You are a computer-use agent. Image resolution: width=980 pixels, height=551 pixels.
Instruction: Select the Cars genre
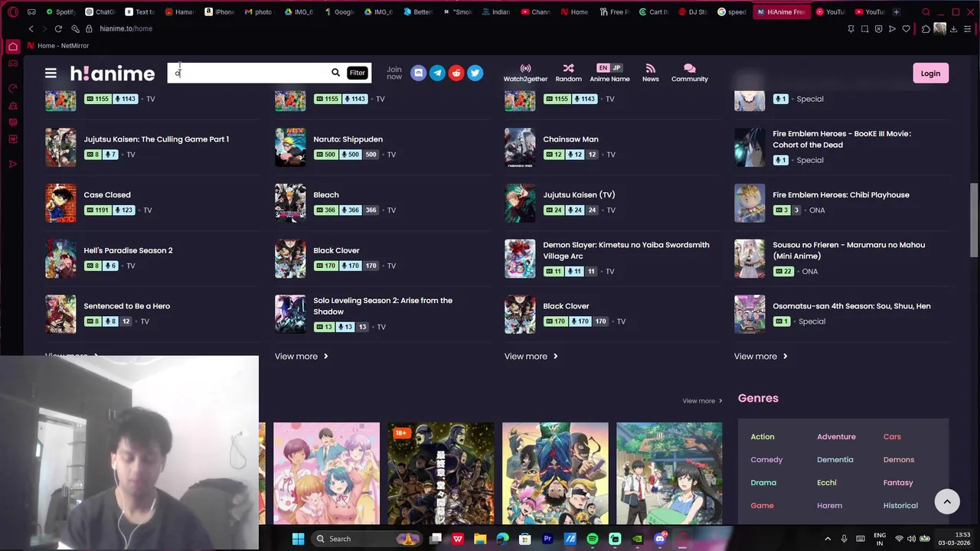click(x=892, y=437)
